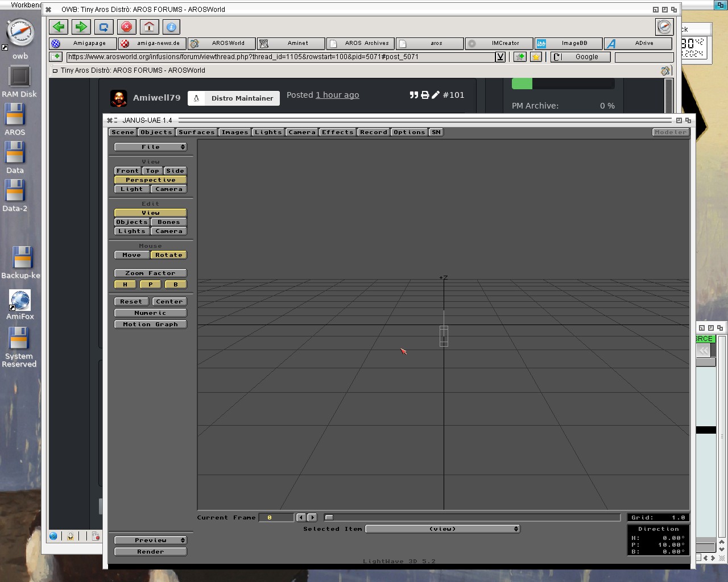Screen dimensions: 728x582
Task: Open the Surfaces tab
Action: pyautogui.click(x=196, y=132)
